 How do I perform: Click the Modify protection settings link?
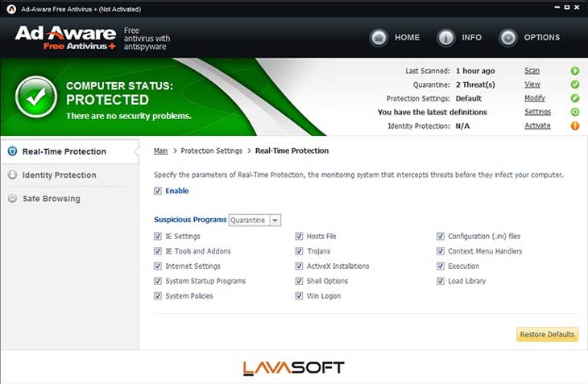coord(535,98)
